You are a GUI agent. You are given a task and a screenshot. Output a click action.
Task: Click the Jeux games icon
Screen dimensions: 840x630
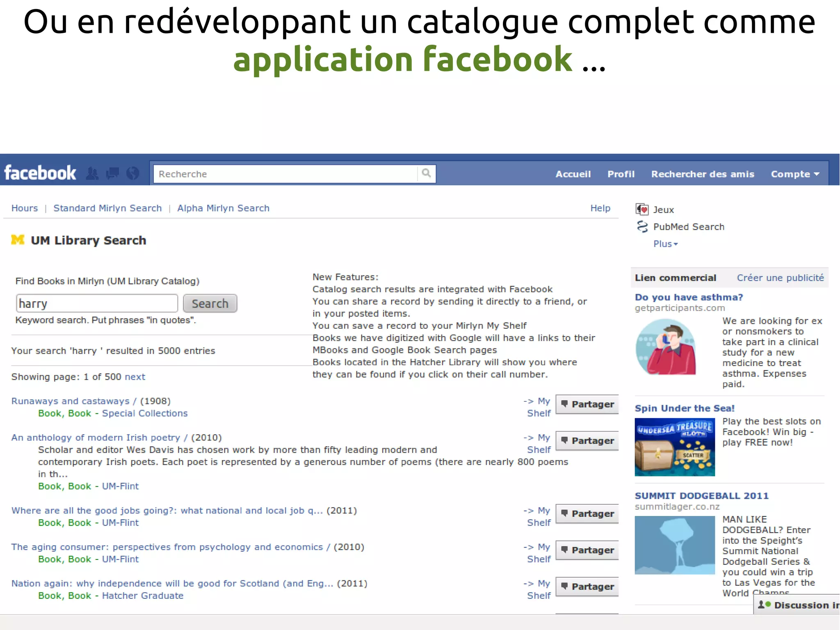tap(642, 209)
